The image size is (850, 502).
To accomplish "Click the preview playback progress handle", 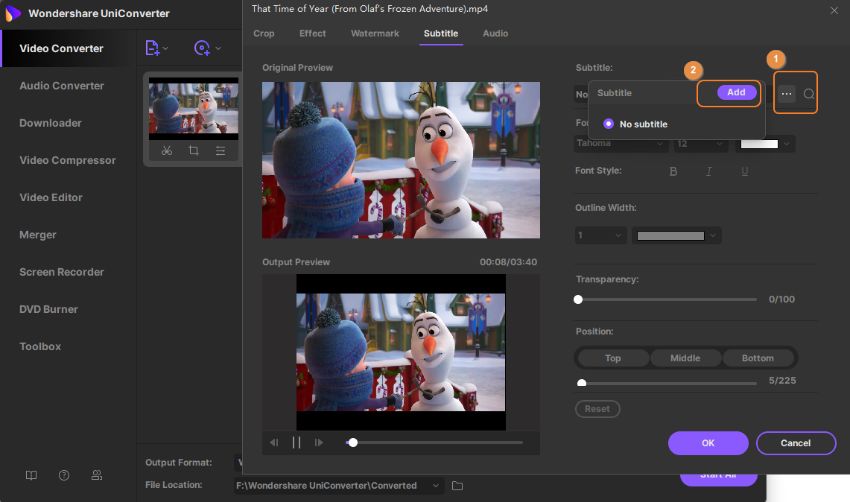I will (x=353, y=442).
